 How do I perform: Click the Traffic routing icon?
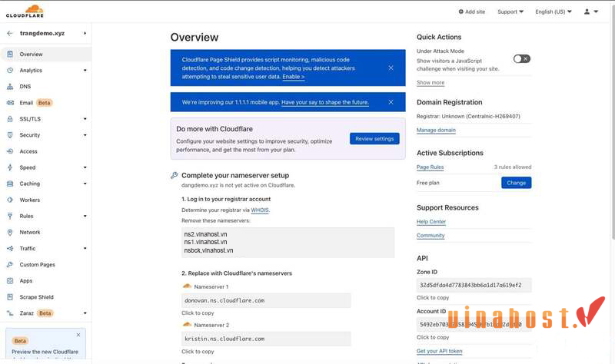tap(10, 248)
